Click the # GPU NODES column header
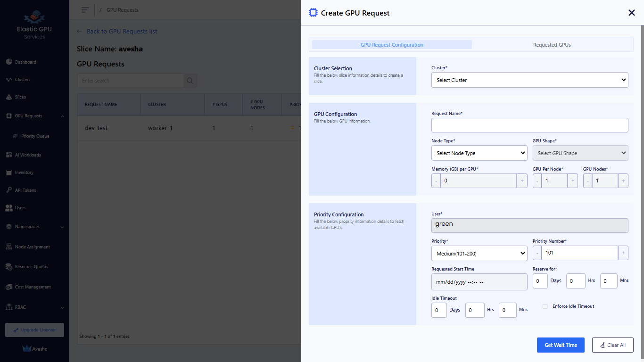This screenshot has height=362, width=644. (x=263, y=105)
